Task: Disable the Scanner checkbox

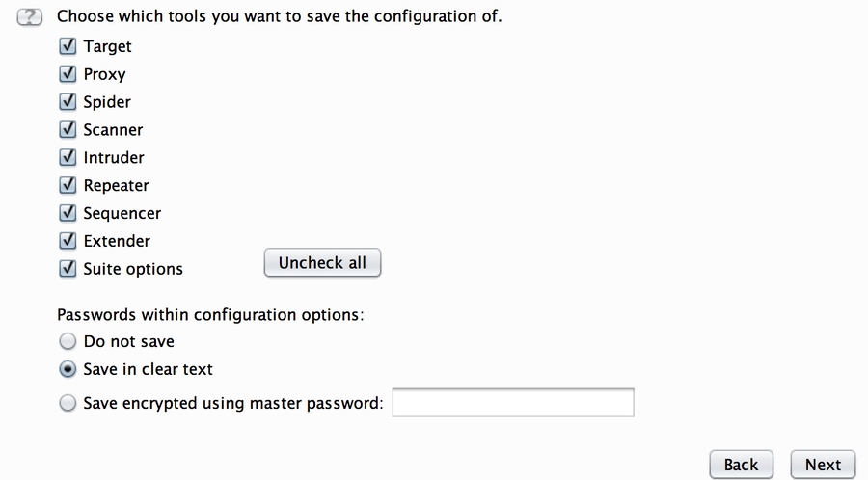Action: point(68,129)
